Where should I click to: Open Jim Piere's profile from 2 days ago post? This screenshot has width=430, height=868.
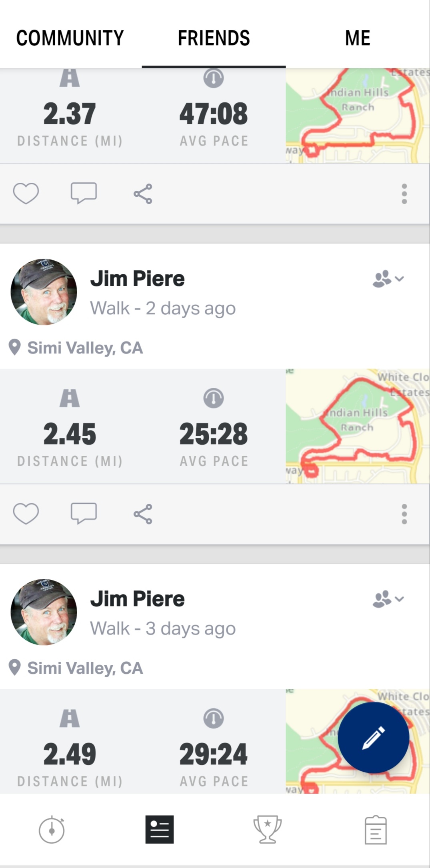[x=44, y=292]
